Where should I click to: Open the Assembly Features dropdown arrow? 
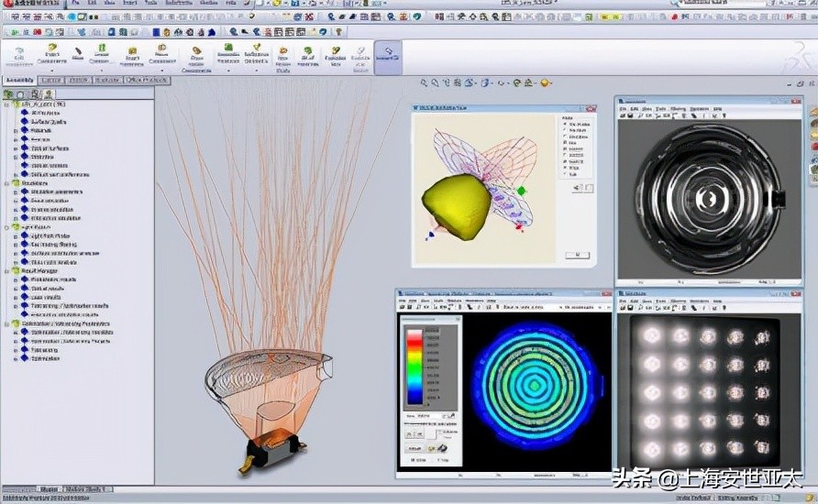228,70
